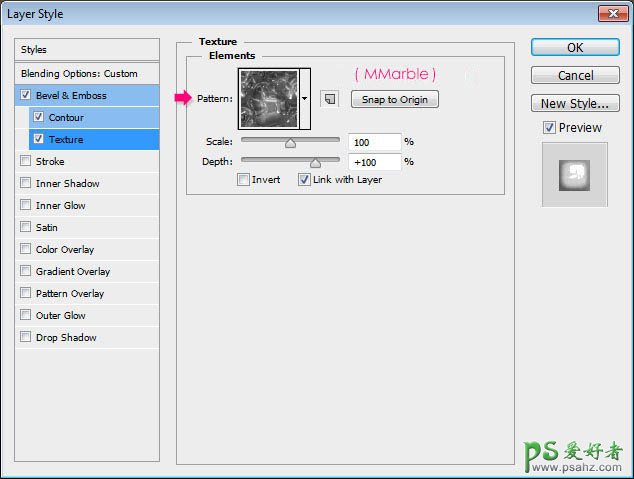Enable the Stroke effect checkbox
Image resolution: width=634 pixels, height=479 pixels.
[25, 161]
